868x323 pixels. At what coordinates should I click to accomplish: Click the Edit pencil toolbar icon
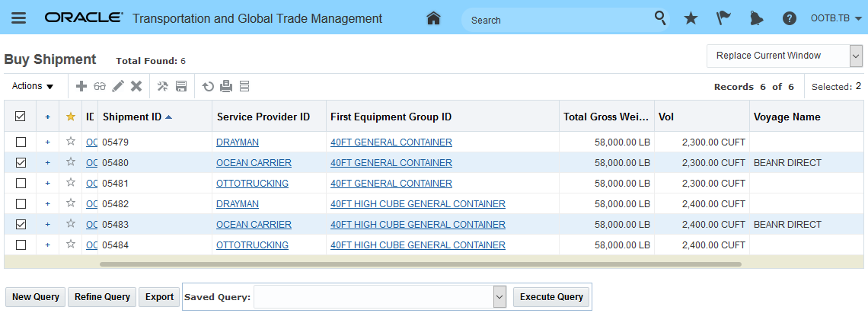[118, 86]
